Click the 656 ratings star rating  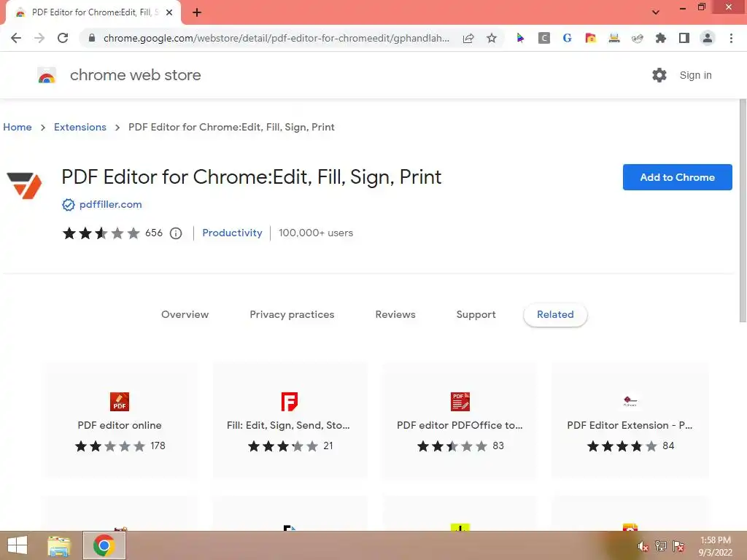tap(101, 233)
